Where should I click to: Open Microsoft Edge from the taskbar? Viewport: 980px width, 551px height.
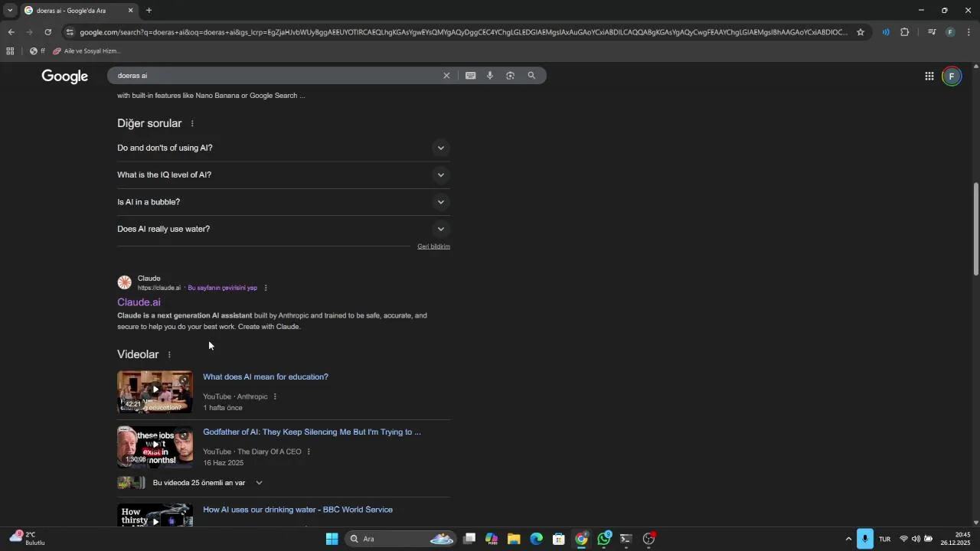tap(536, 539)
